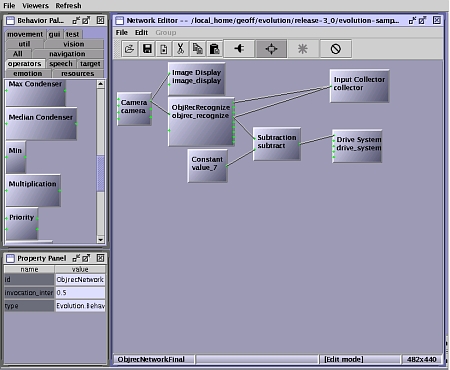Screen dimensions: 450x370
Task: Click the stop circle-slash button
Action: click(x=335, y=49)
